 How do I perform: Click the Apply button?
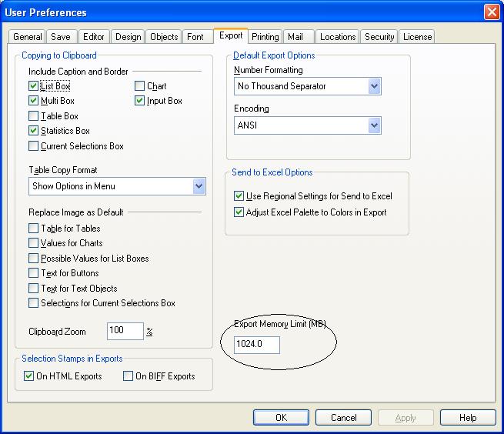[x=406, y=418]
